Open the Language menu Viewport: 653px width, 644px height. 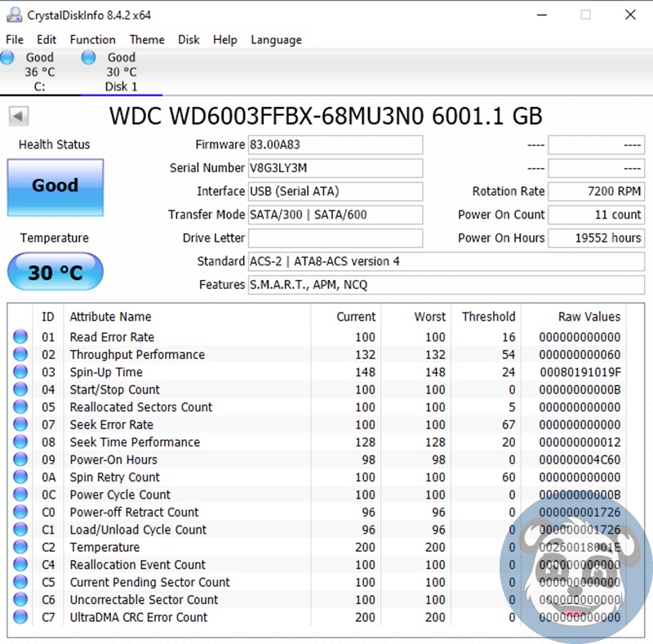276,40
